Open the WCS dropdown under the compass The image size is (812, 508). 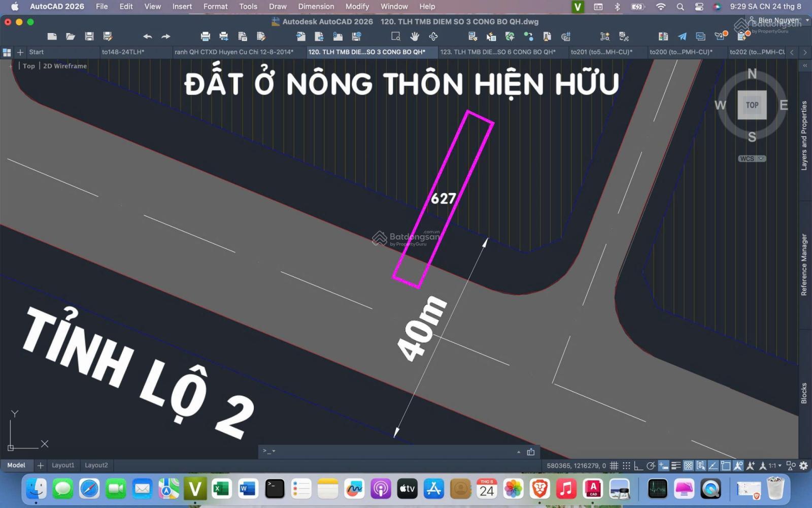point(752,158)
